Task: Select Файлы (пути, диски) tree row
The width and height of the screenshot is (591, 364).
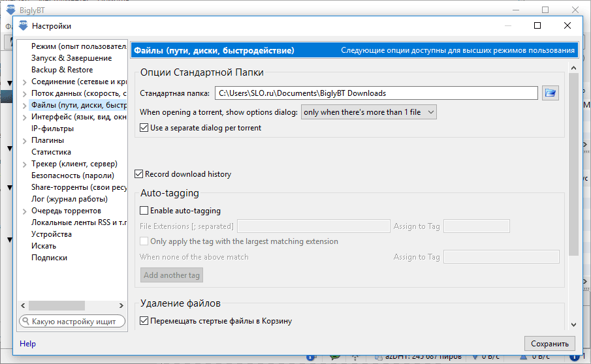Action: click(x=79, y=105)
